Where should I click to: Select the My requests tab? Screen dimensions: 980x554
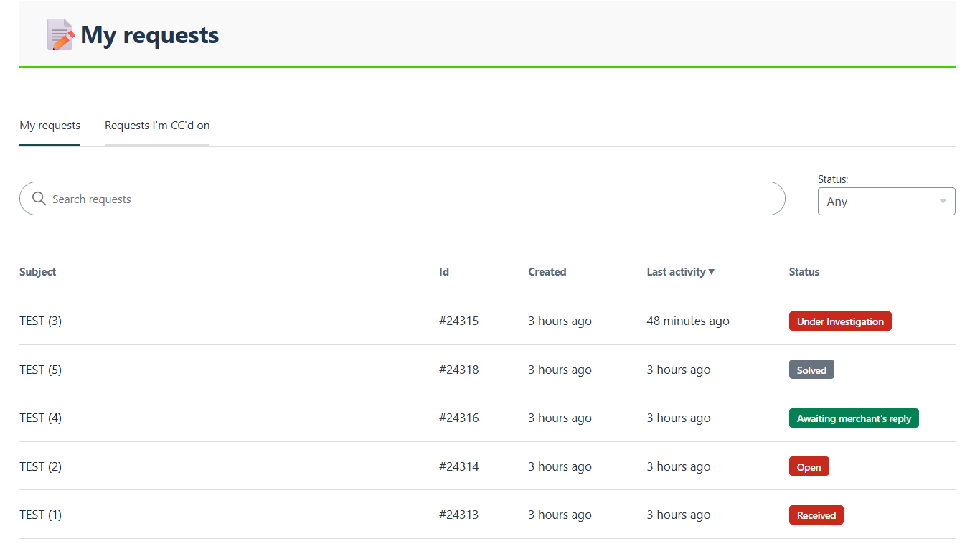point(50,126)
